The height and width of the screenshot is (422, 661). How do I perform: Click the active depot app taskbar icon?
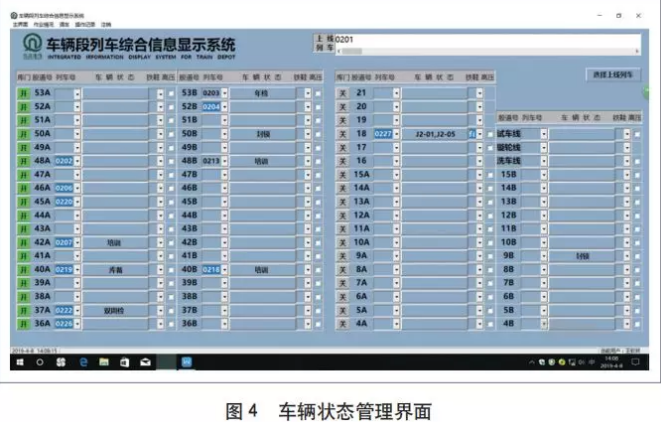tap(187, 362)
